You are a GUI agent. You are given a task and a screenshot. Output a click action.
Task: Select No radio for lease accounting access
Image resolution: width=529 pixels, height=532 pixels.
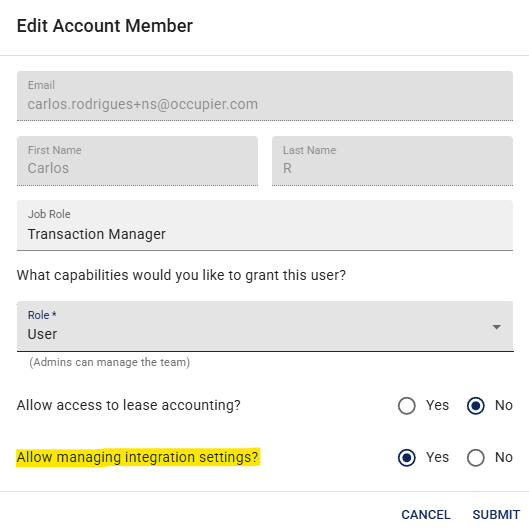click(x=475, y=405)
